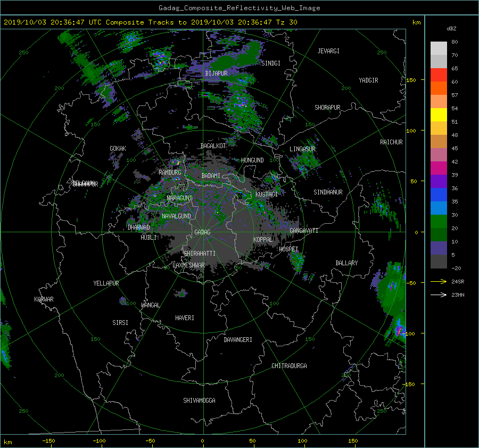Image resolution: width=479 pixels, height=448 pixels.
Task: Click the LINGASUR city label
Action: (x=302, y=149)
